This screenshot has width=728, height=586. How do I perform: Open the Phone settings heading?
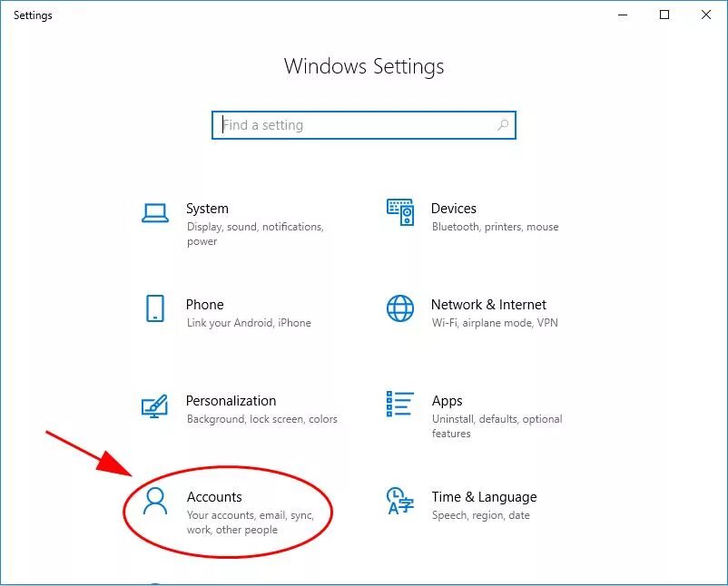coord(205,305)
